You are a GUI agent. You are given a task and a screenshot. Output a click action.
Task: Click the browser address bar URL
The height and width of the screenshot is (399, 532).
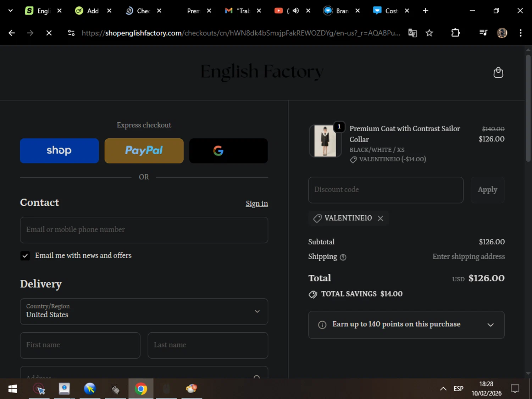241,33
